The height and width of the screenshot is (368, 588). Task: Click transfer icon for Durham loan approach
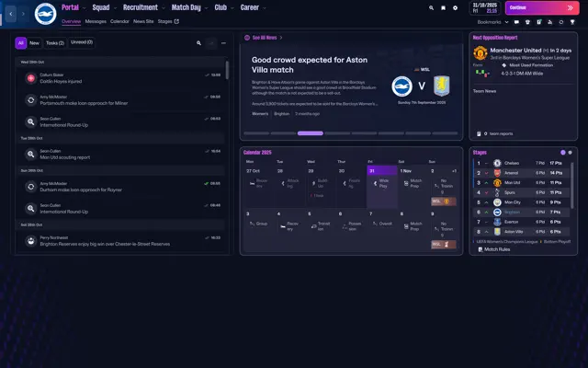coord(30,187)
